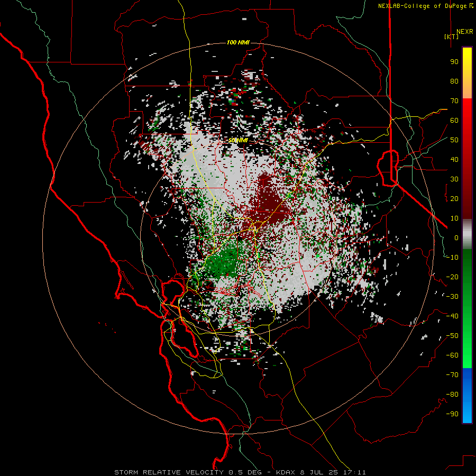Viewport: 476px width, 476px height.
Task: Click the -60 scale value
Action: [x=452, y=355]
